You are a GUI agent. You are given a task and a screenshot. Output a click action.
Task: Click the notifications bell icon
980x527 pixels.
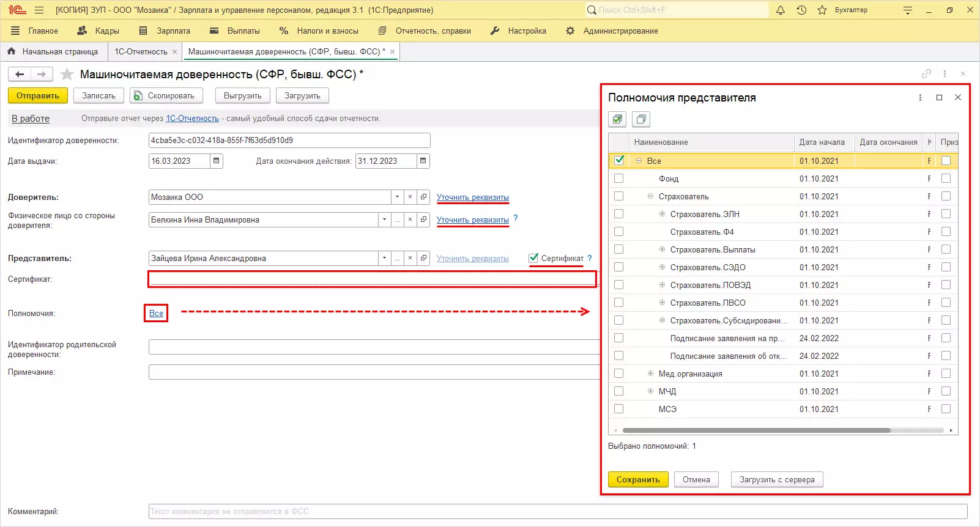coord(781,10)
